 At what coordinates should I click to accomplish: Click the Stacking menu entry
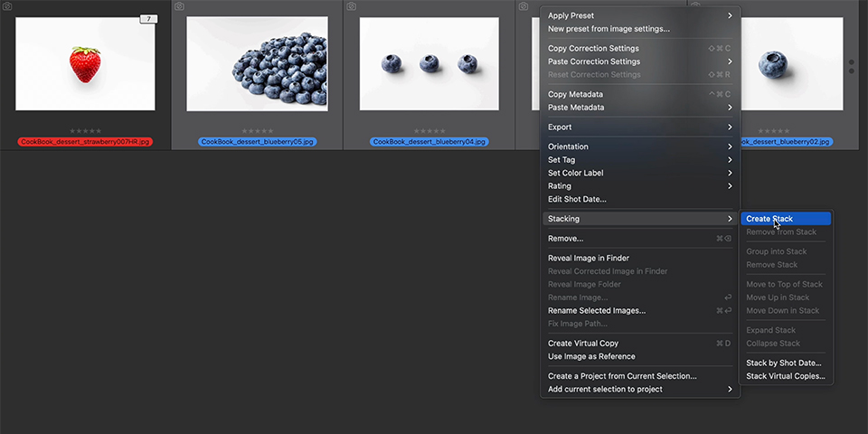[640, 219]
